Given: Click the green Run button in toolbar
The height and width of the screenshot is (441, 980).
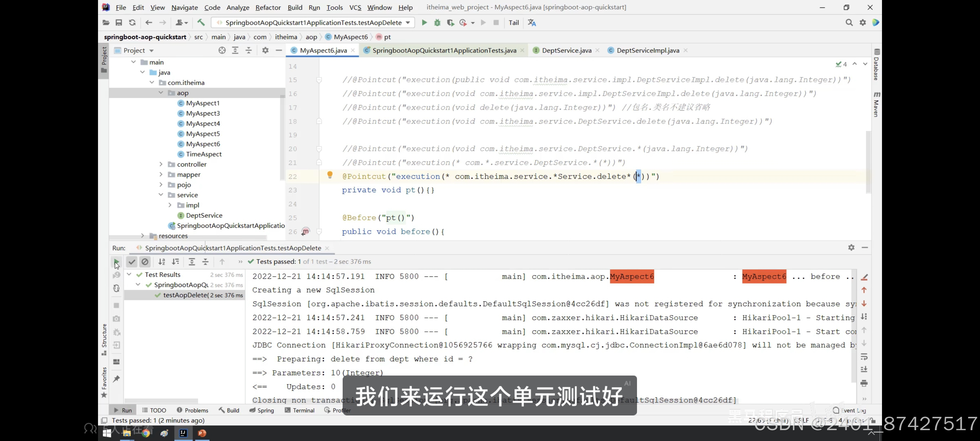Looking at the screenshot, I should [x=424, y=23].
